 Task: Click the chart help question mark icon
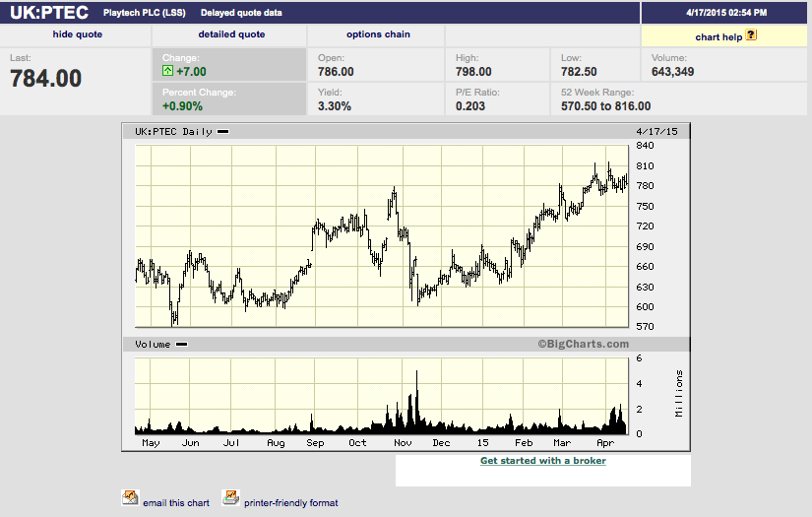(751, 35)
